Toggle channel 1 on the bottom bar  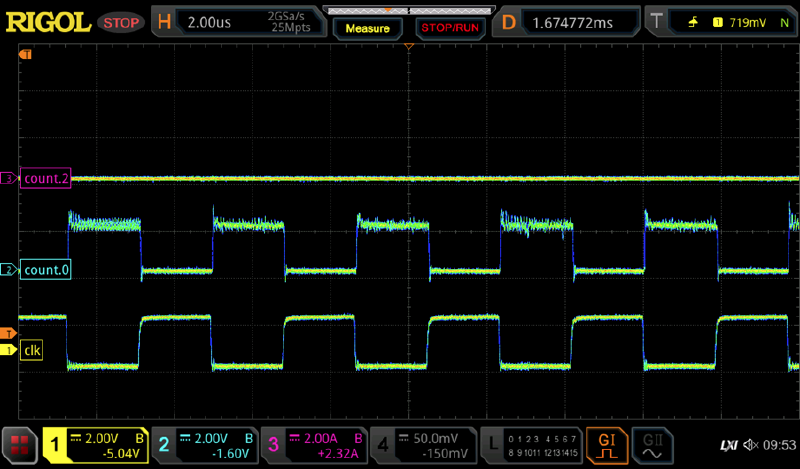96,443
